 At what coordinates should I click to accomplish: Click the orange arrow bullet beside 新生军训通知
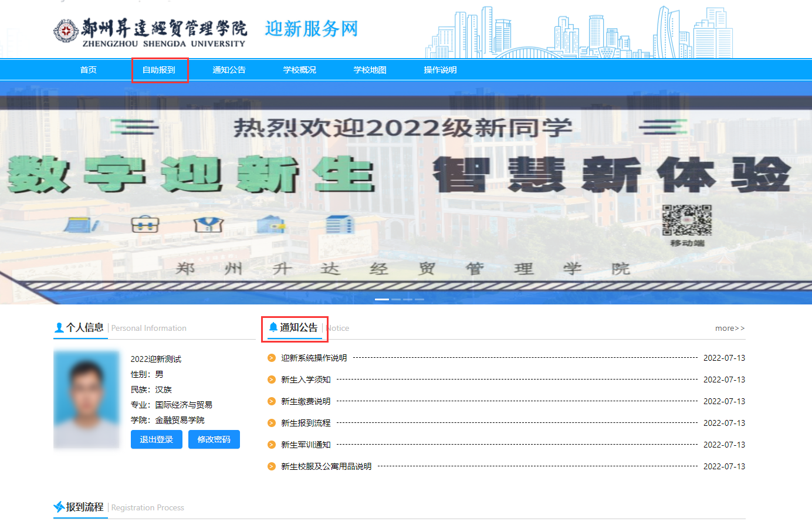[272, 445]
